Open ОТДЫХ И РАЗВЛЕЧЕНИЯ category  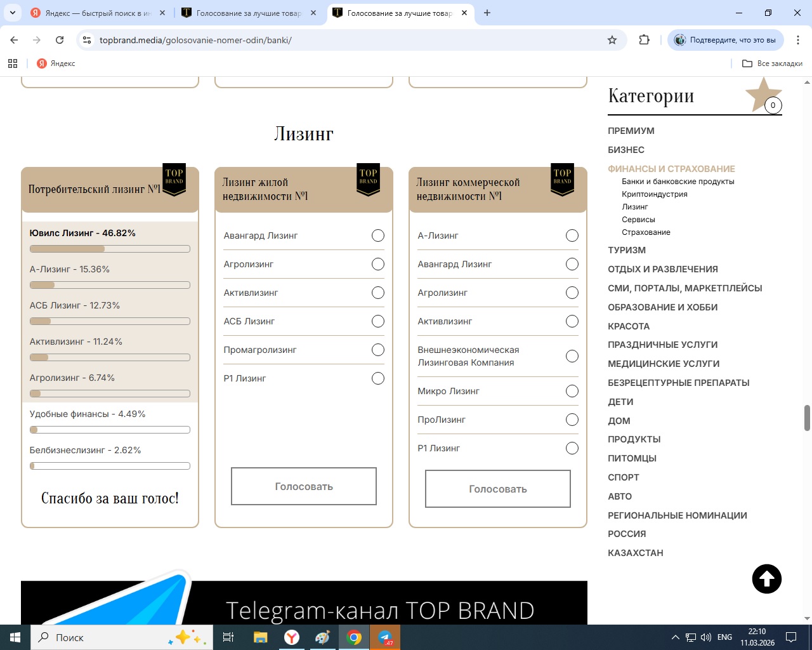663,269
